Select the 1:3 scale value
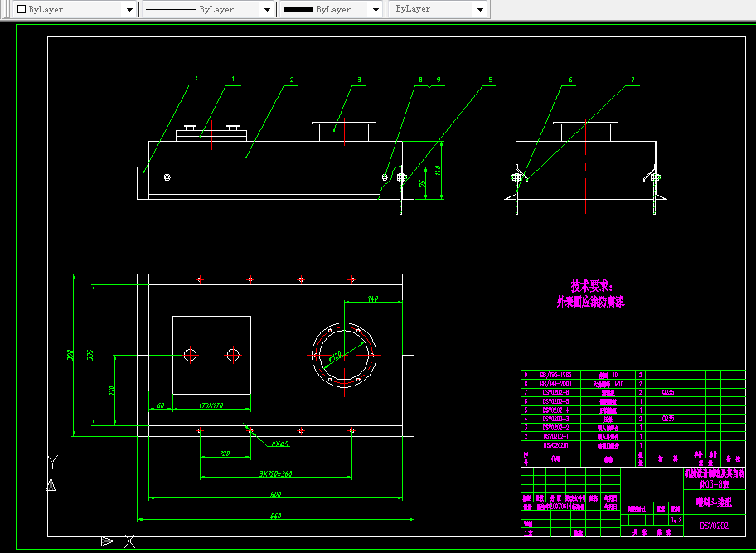756x553 pixels. [x=676, y=519]
